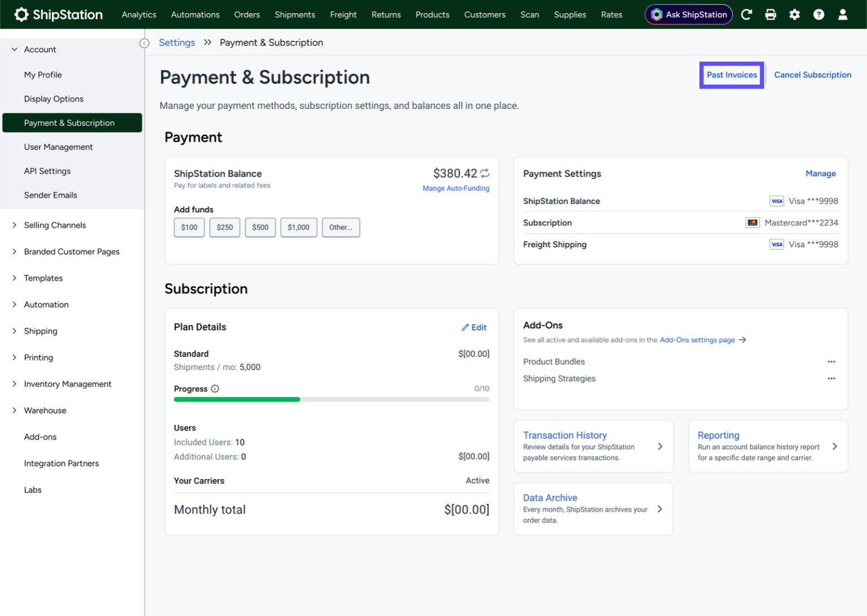The width and height of the screenshot is (867, 616).
Task: Go to Orders tab
Action: click(x=247, y=15)
